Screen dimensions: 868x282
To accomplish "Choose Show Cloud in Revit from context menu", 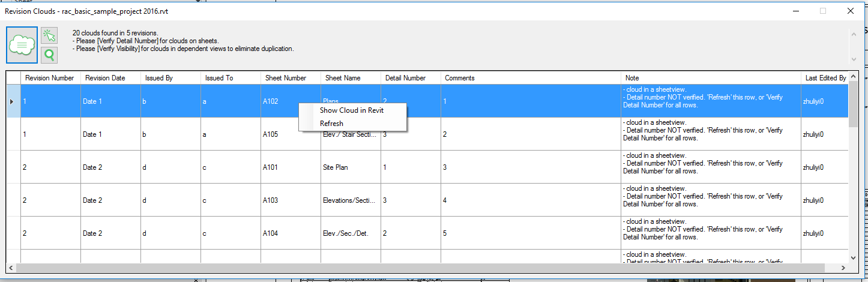I will pyautogui.click(x=352, y=110).
